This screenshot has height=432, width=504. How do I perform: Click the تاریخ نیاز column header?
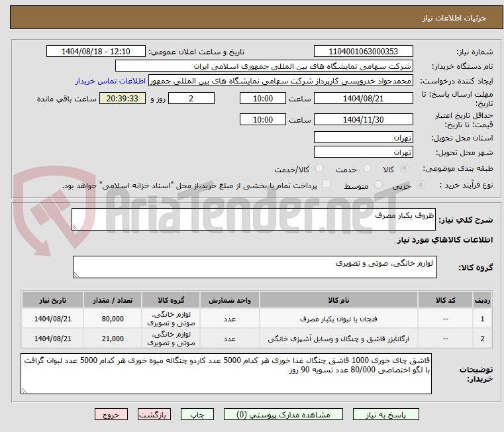[x=53, y=300]
